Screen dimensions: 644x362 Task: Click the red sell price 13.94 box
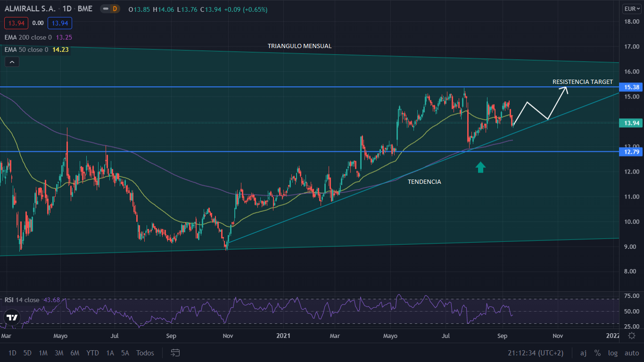tap(16, 23)
